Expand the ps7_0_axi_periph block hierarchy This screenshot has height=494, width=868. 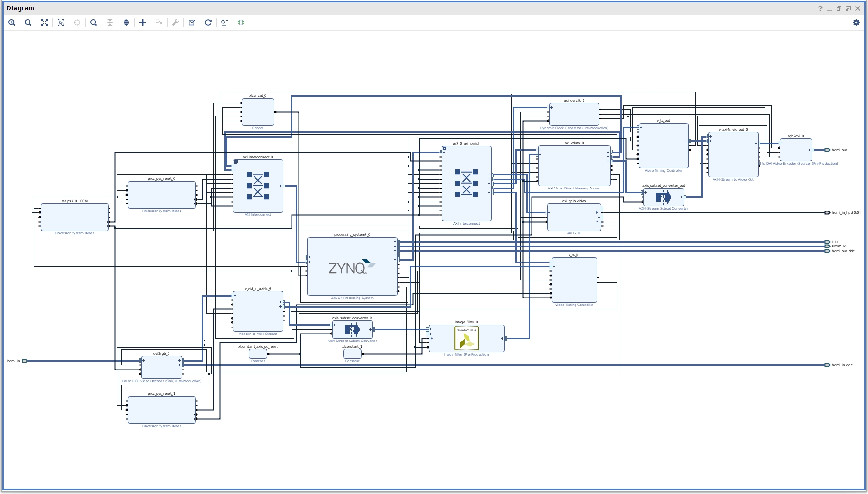(x=445, y=149)
